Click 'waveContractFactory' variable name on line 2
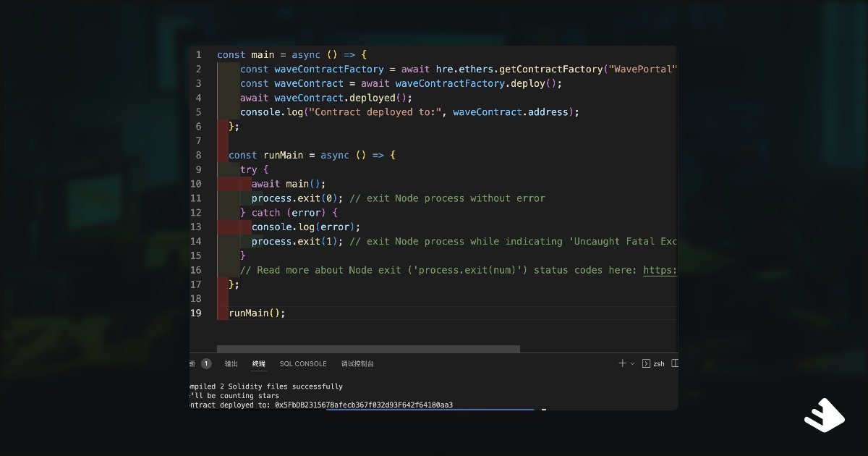868x456 pixels. click(329, 69)
